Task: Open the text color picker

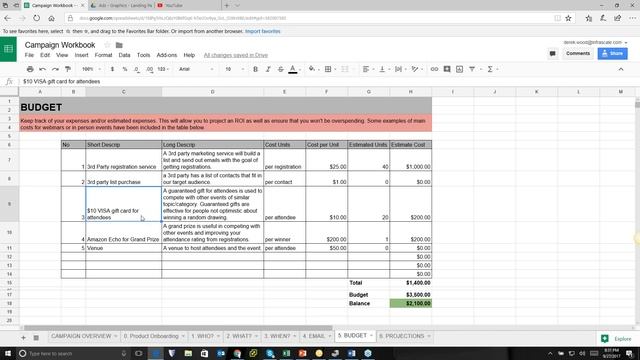Action: pyautogui.click(x=293, y=69)
